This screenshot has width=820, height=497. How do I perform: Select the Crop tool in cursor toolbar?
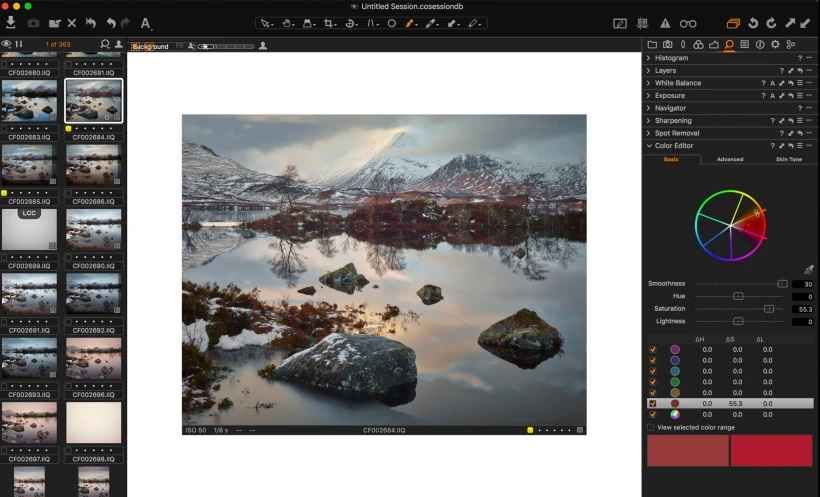[329, 22]
